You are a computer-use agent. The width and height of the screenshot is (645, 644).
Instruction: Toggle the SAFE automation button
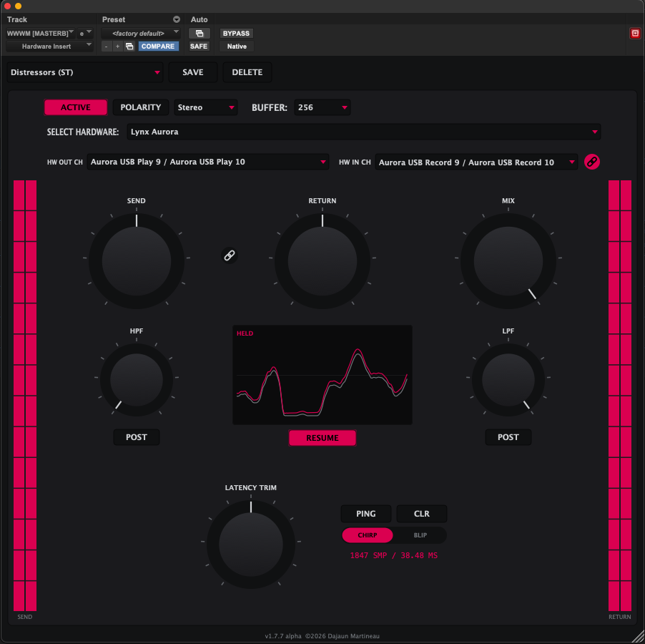[x=199, y=47]
